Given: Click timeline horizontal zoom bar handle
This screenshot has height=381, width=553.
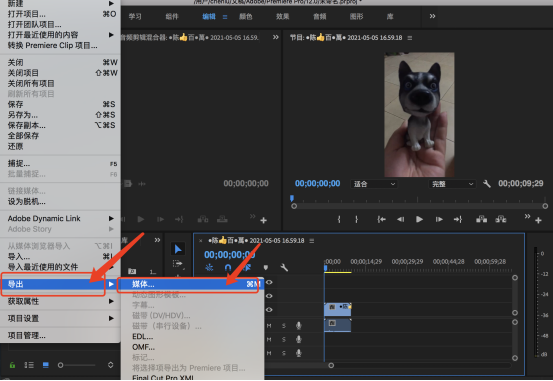Looking at the screenshot, I should pos(331,365).
